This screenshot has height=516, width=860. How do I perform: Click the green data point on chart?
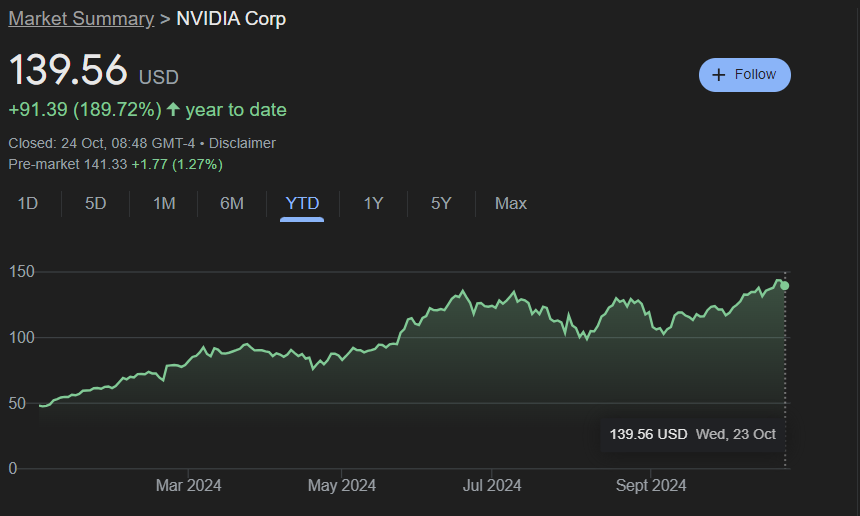[785, 286]
